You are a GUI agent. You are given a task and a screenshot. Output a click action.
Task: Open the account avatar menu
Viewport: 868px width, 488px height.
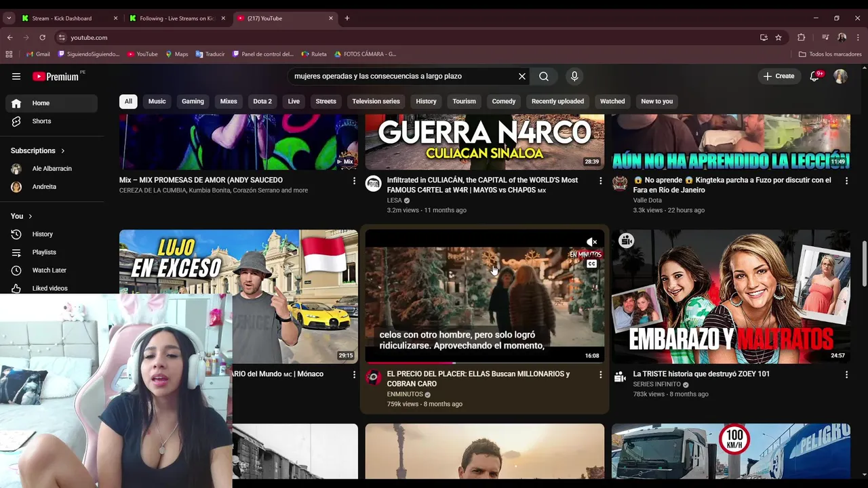pyautogui.click(x=841, y=77)
